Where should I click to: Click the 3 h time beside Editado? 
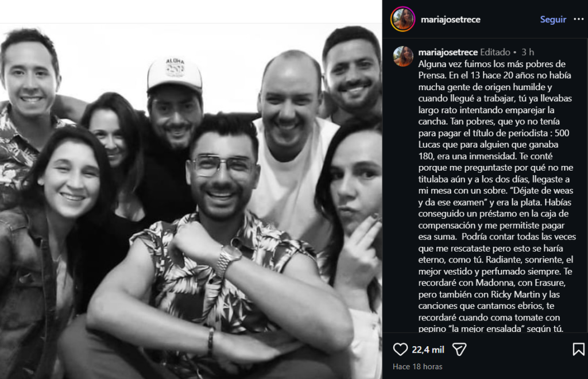click(528, 52)
